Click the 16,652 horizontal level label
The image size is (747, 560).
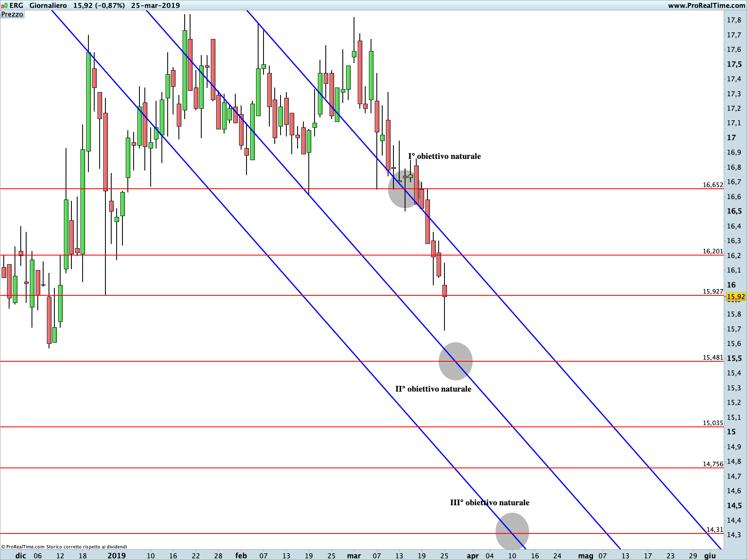coord(713,185)
